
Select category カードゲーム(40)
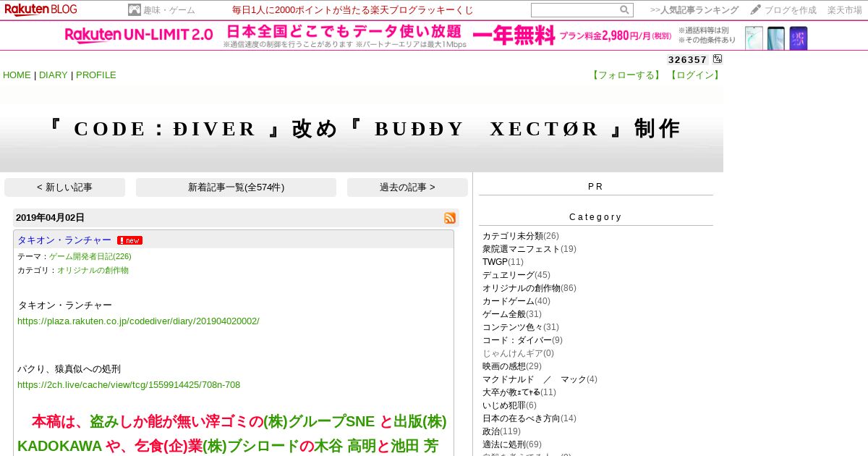pyautogui.click(x=516, y=301)
